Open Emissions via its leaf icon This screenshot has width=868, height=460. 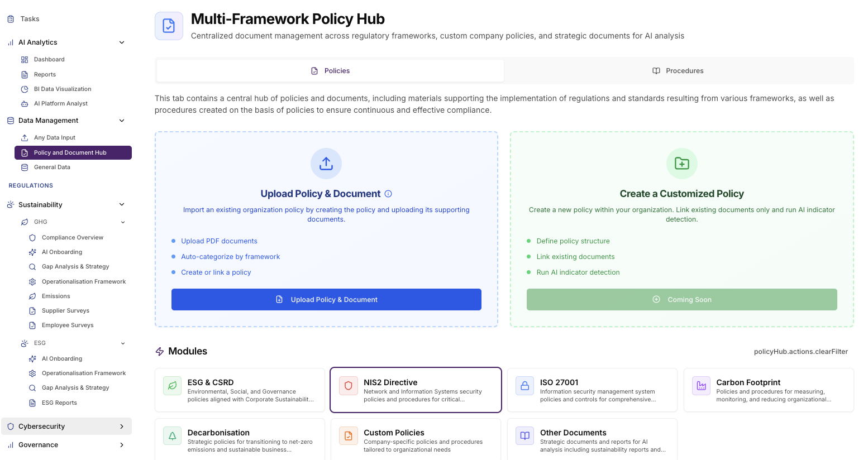(33, 296)
